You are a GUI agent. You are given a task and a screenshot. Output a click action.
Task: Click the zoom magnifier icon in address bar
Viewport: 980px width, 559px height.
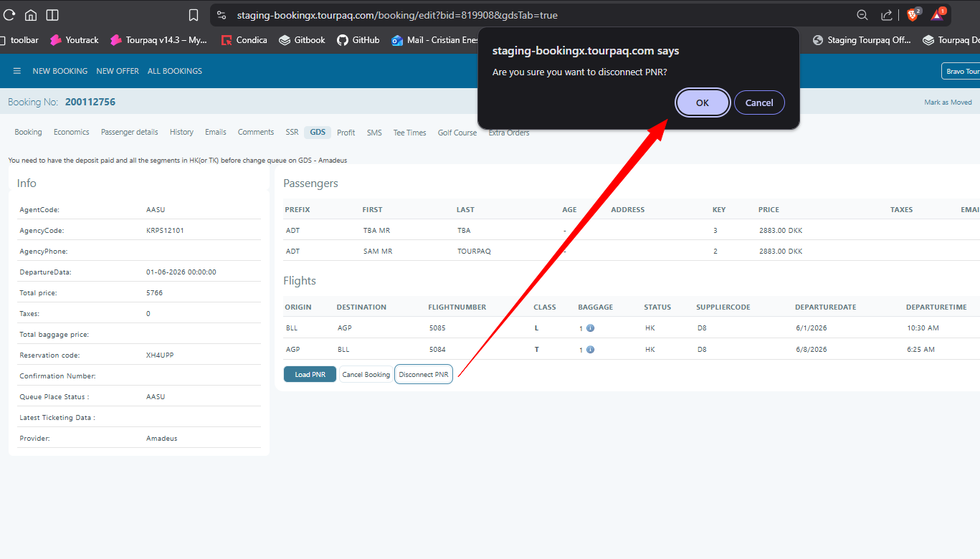pos(862,15)
